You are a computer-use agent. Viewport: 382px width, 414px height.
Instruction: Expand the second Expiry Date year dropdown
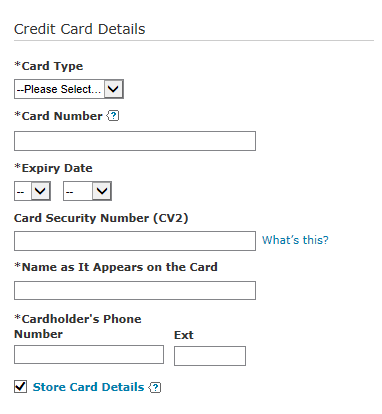[87, 191]
